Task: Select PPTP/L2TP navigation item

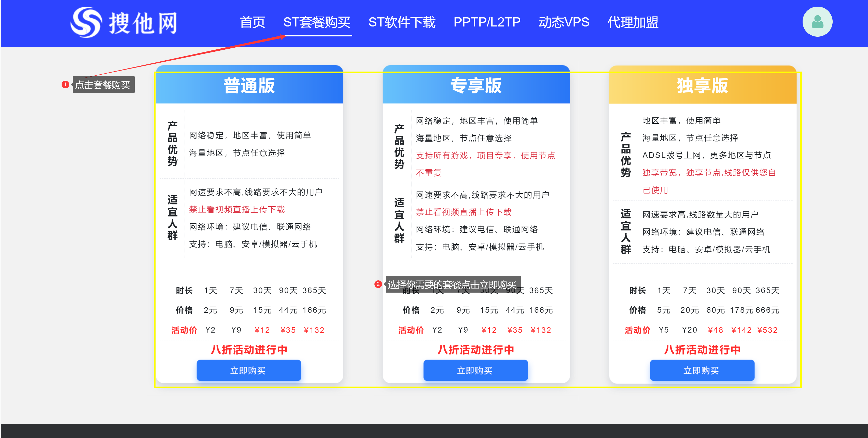Action: pyautogui.click(x=487, y=22)
